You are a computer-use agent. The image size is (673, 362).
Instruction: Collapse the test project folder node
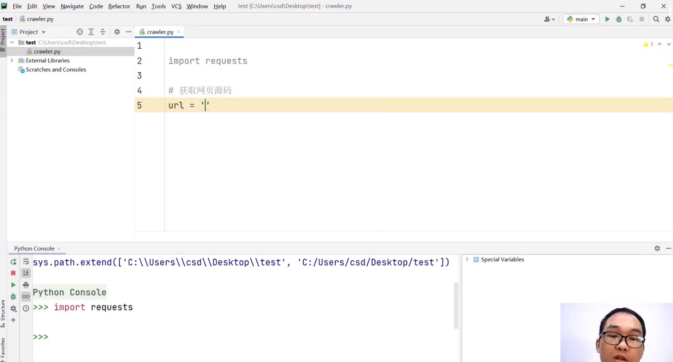(12, 43)
